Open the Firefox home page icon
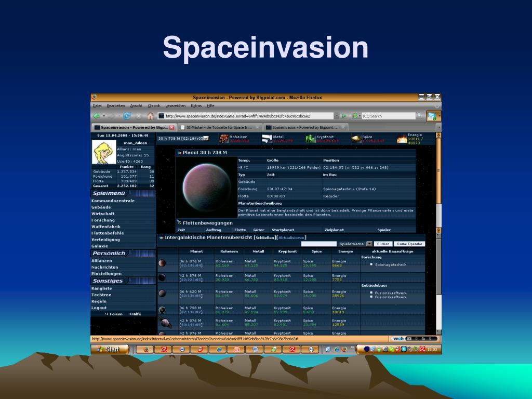Viewport: 532px width, 399px height. 150,116
